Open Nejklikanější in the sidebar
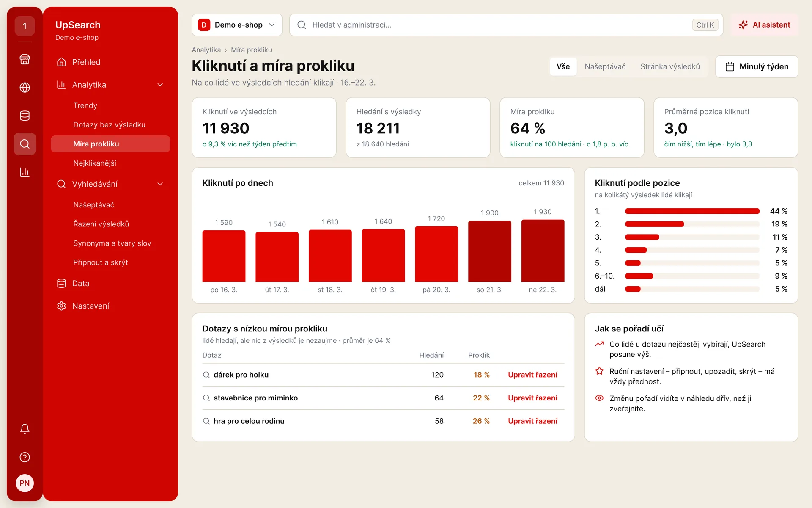Image resolution: width=812 pixels, height=508 pixels. click(110, 163)
